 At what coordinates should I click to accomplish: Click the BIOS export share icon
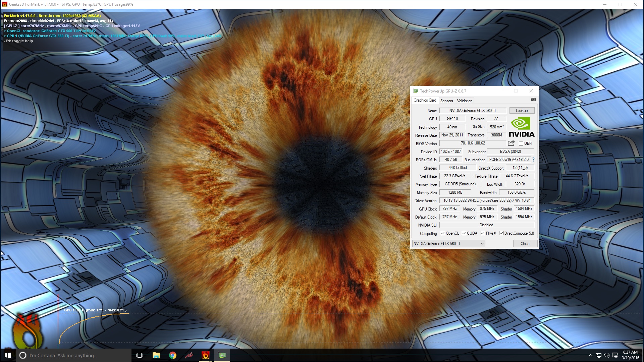click(511, 143)
